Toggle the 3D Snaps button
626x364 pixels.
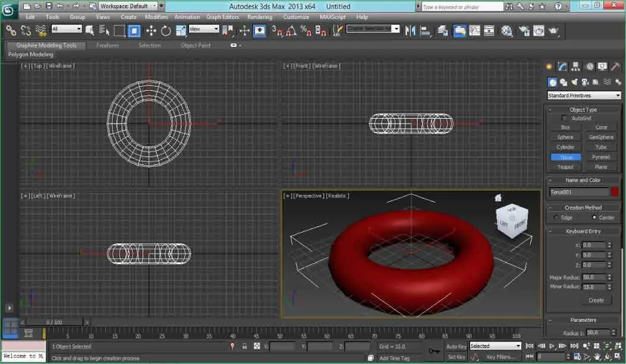(276, 30)
